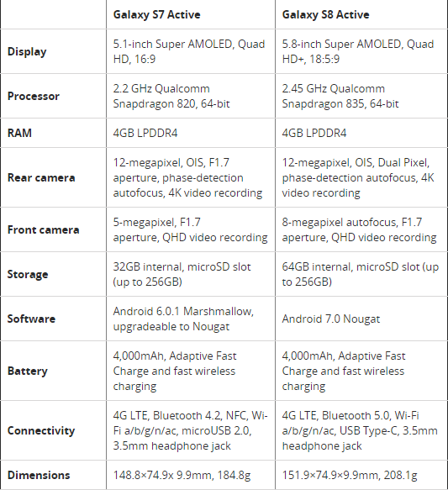The width and height of the screenshot is (448, 490).
Task: Select the Processor row label
Action: (x=34, y=96)
